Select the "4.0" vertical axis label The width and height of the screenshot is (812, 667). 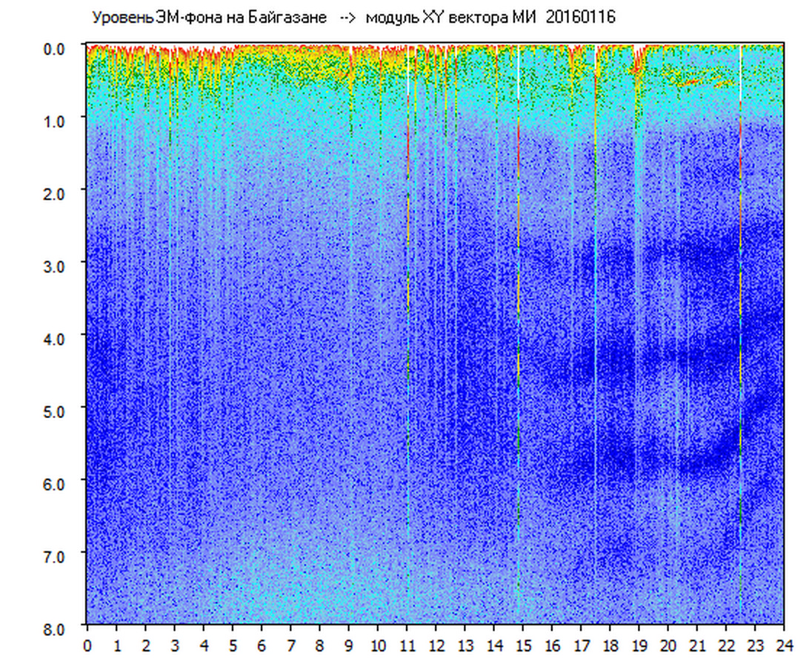coord(56,337)
